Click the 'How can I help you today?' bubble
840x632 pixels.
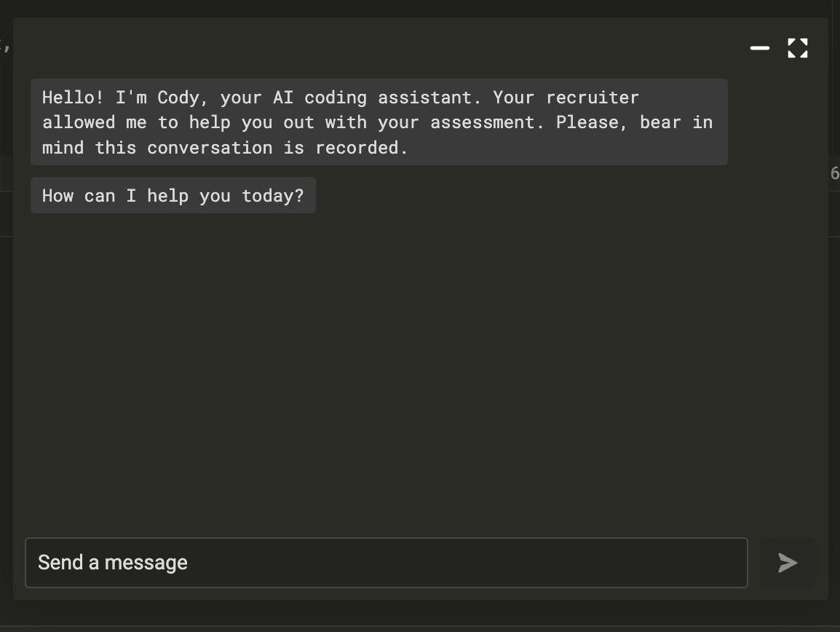click(173, 195)
